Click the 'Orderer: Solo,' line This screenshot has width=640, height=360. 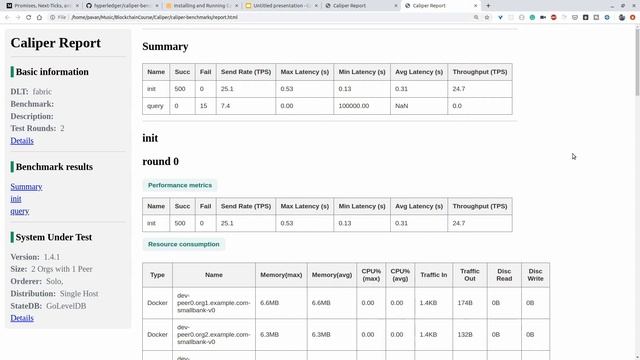37,281
